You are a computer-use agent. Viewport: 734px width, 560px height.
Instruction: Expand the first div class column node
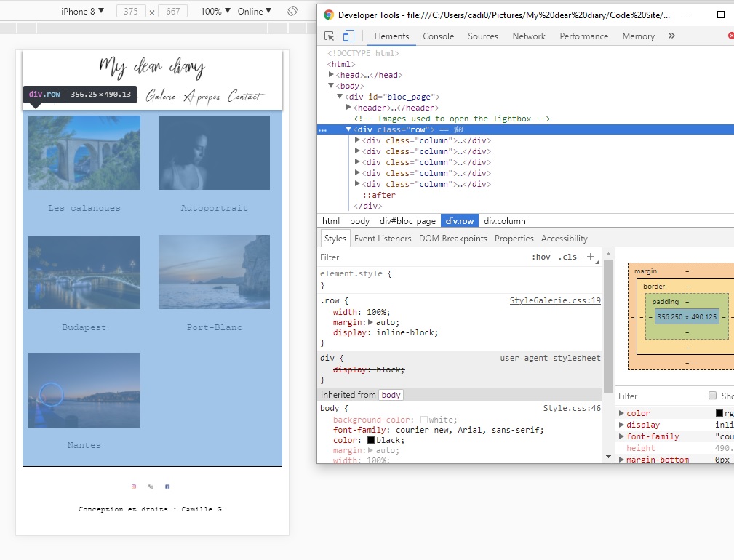[x=357, y=140]
